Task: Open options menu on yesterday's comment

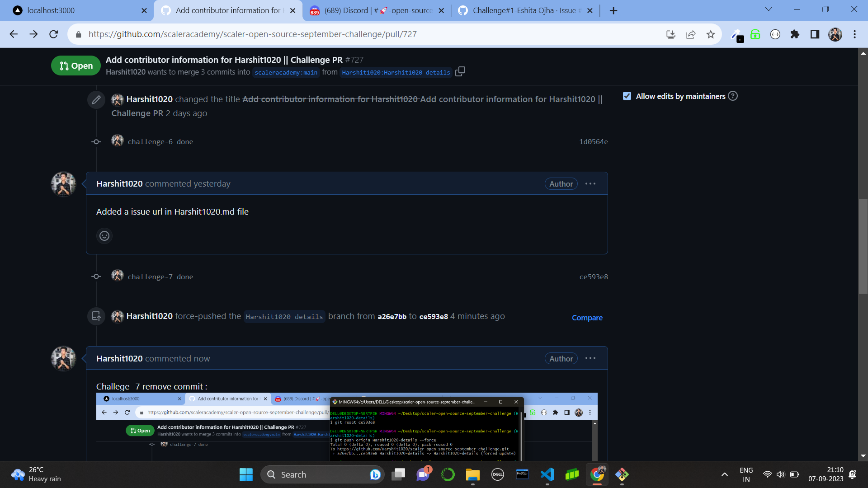Action: click(590, 184)
